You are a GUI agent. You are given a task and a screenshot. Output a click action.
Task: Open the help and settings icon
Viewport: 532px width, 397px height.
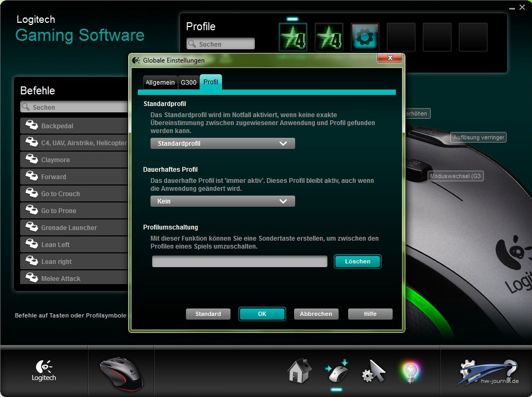click(x=487, y=370)
